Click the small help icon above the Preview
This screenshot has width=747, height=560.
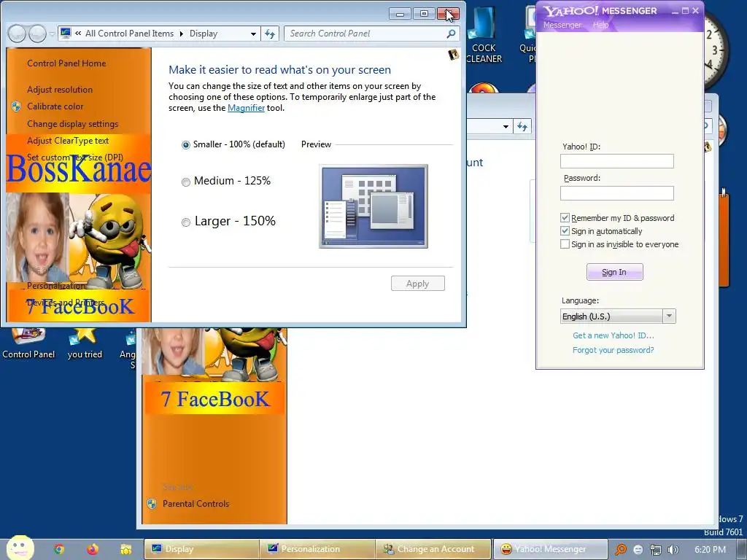tap(453, 54)
